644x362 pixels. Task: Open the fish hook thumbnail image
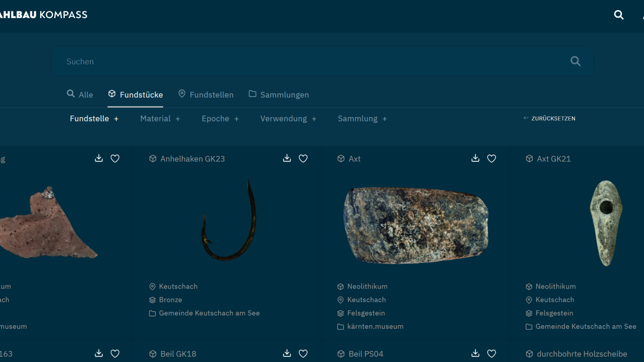(x=229, y=220)
